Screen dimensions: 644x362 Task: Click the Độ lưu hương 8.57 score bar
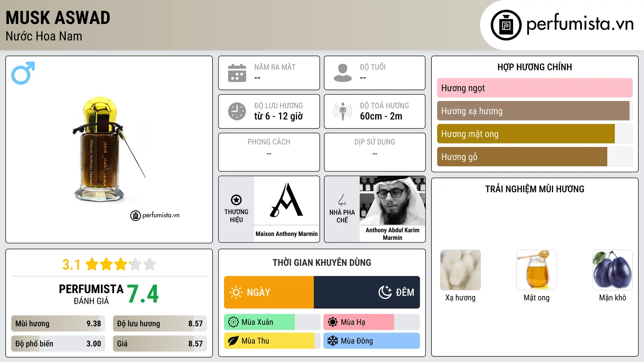[x=160, y=324]
